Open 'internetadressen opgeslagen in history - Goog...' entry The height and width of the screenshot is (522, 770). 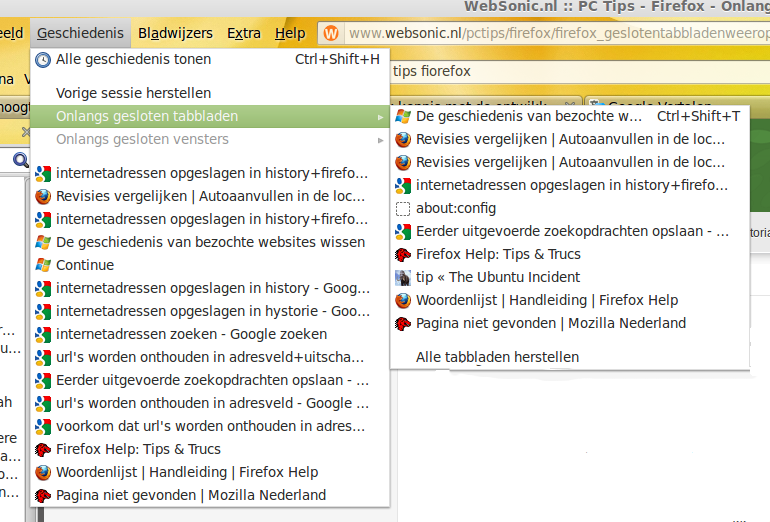pyautogui.click(x=210, y=288)
